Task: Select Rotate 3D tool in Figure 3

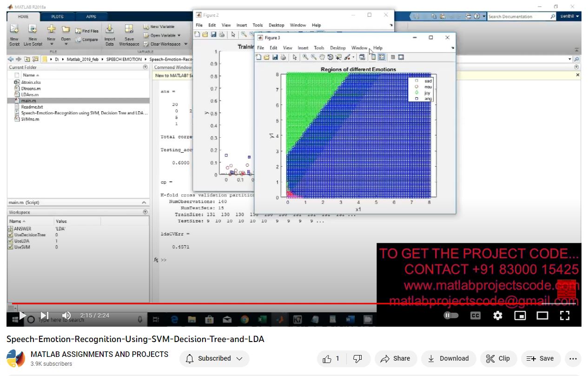Action: point(330,57)
